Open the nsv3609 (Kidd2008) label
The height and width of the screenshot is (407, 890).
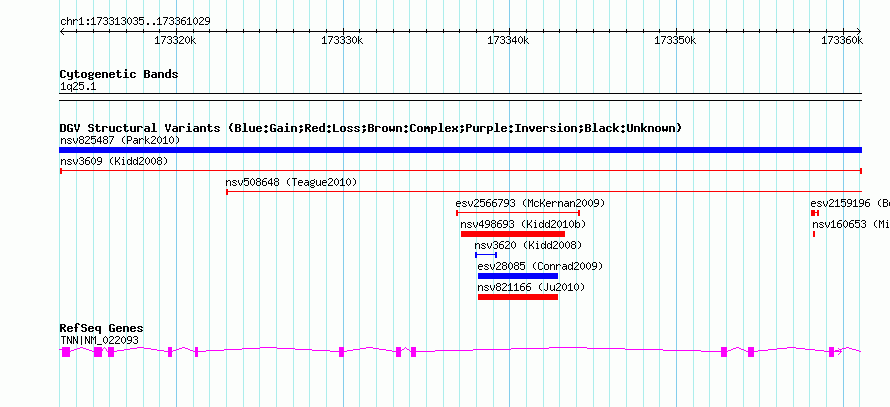point(114,161)
